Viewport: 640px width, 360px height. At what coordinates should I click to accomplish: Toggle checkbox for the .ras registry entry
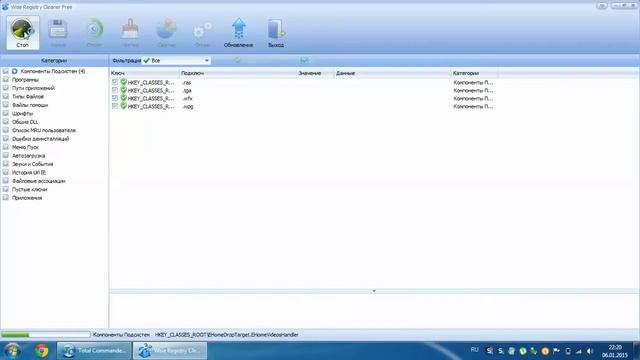click(x=115, y=82)
